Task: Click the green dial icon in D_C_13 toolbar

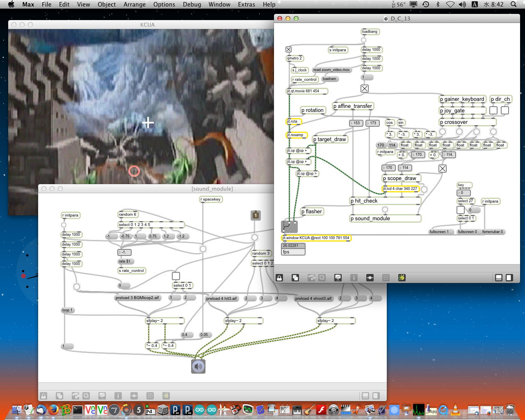Action: point(402,278)
